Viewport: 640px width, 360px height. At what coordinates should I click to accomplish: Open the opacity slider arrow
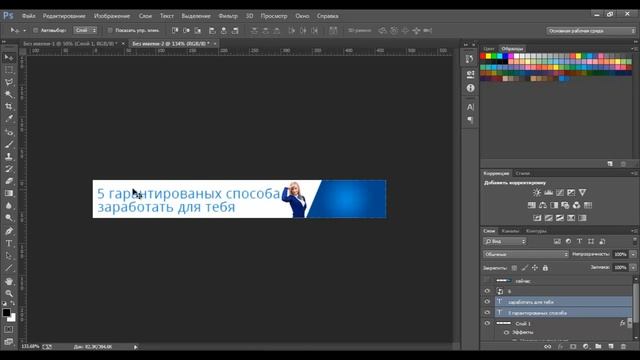click(x=633, y=254)
